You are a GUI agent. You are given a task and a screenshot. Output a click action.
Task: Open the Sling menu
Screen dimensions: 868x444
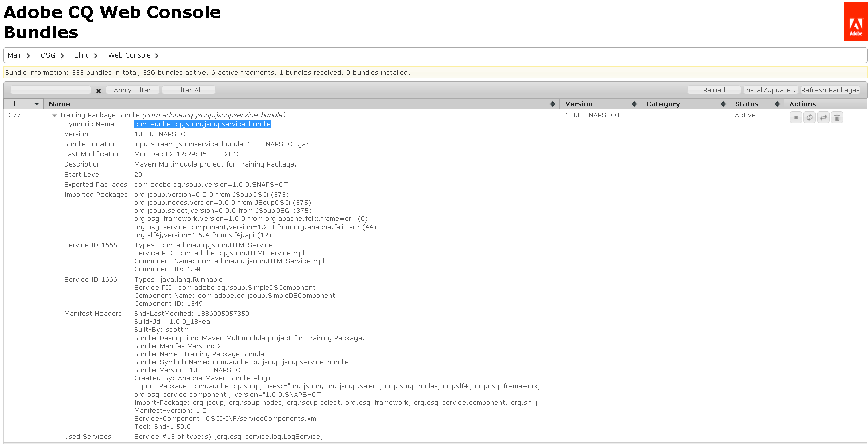[x=86, y=55]
